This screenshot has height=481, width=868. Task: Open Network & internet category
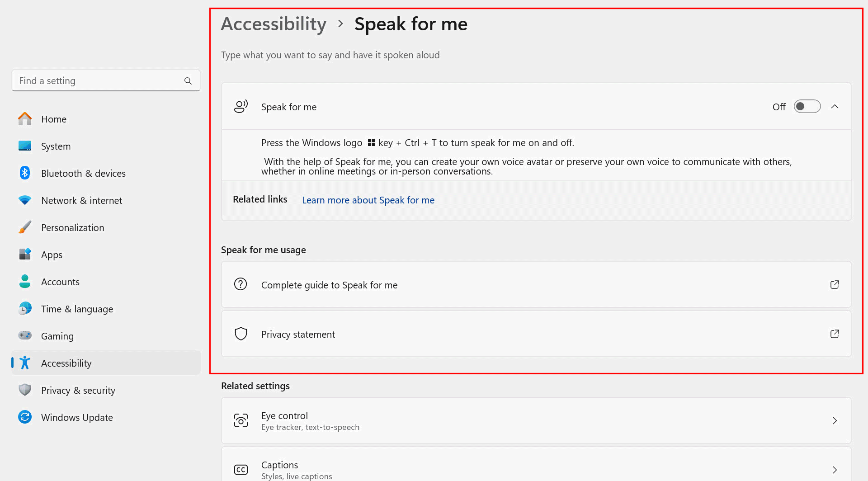[106, 200]
